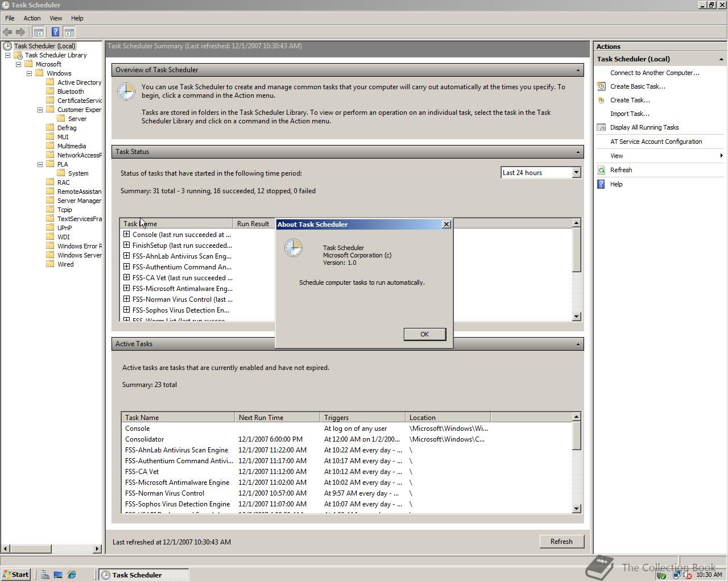
Task: Click the Refresh button at bottom
Action: click(561, 542)
